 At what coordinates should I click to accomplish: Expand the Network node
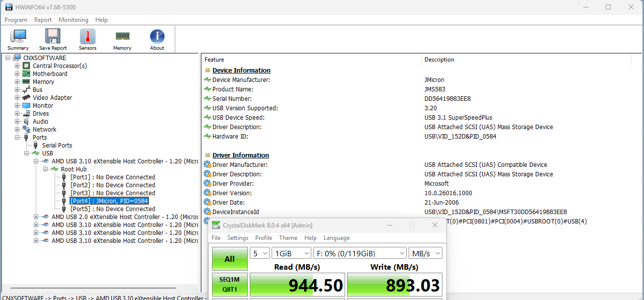point(17,130)
